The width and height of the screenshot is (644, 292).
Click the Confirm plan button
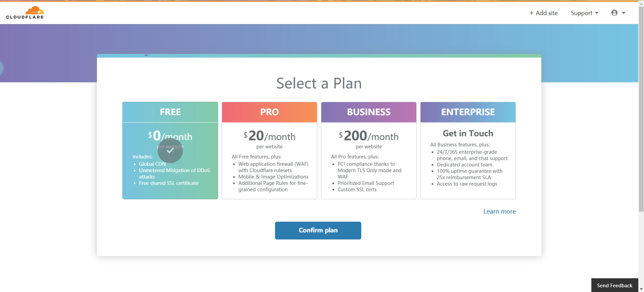[318, 230]
